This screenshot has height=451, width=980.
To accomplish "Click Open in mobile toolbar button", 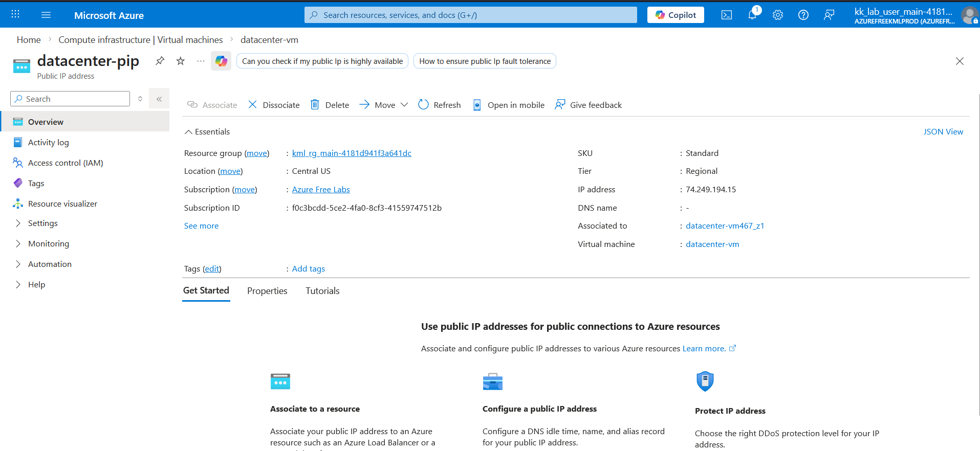I will [x=509, y=105].
